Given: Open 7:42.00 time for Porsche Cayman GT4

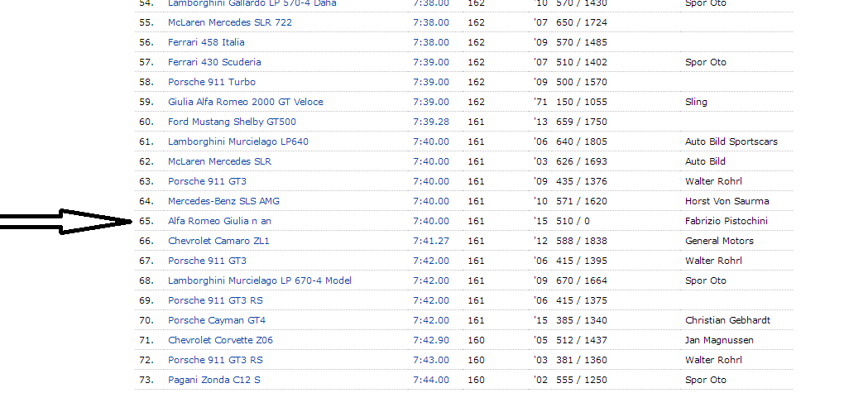Looking at the screenshot, I should click(430, 321).
